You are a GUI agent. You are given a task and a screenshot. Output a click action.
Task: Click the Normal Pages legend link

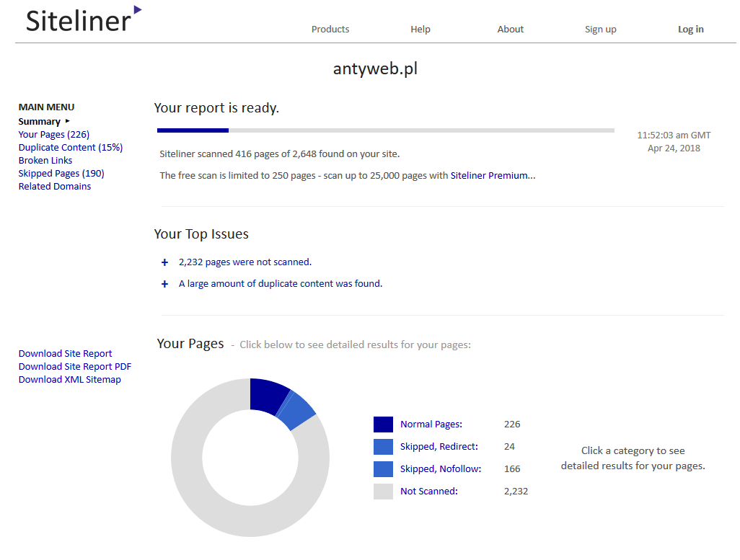point(431,424)
